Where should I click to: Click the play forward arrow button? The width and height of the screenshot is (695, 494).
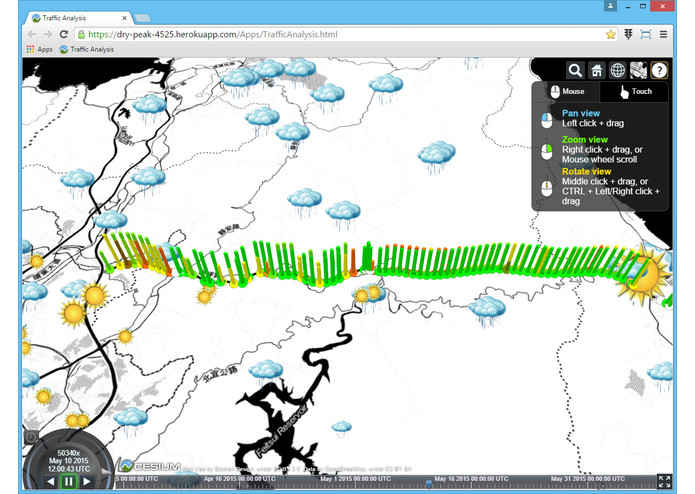click(87, 481)
